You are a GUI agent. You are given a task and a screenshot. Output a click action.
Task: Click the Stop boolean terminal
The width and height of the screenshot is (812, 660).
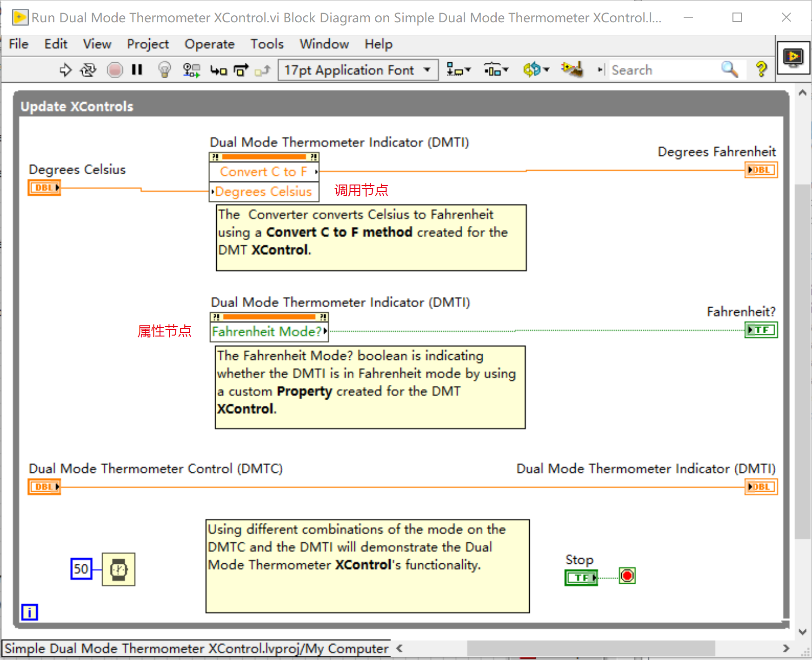[x=580, y=578]
